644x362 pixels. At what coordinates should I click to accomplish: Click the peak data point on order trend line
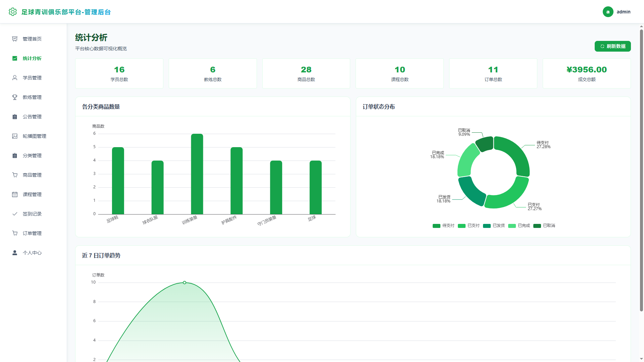tap(184, 283)
